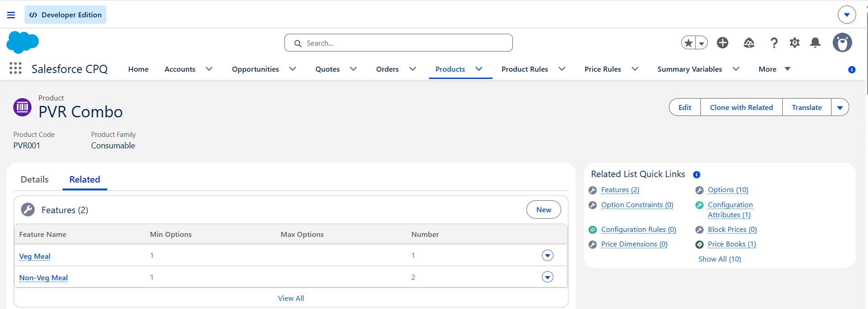Expand the Accounts tab chevron
868x309 pixels.
point(209,69)
